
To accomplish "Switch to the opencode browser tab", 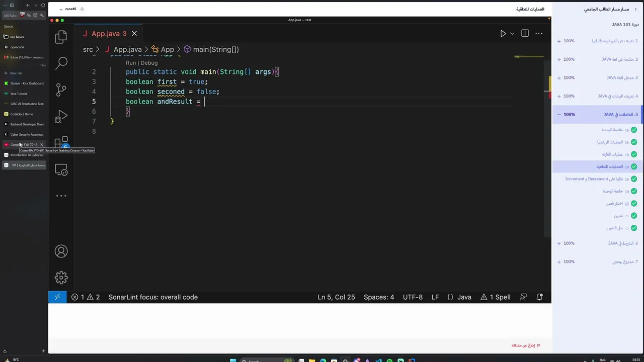I will tap(24, 47).
